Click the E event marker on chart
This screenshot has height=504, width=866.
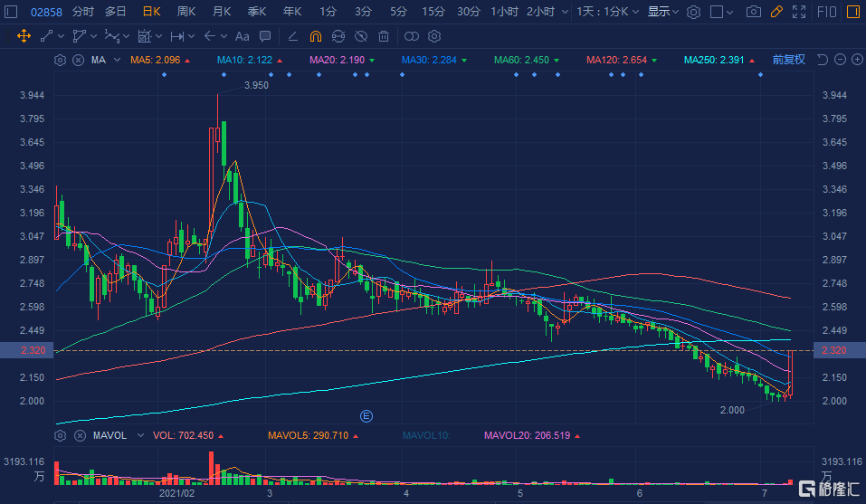[366, 416]
